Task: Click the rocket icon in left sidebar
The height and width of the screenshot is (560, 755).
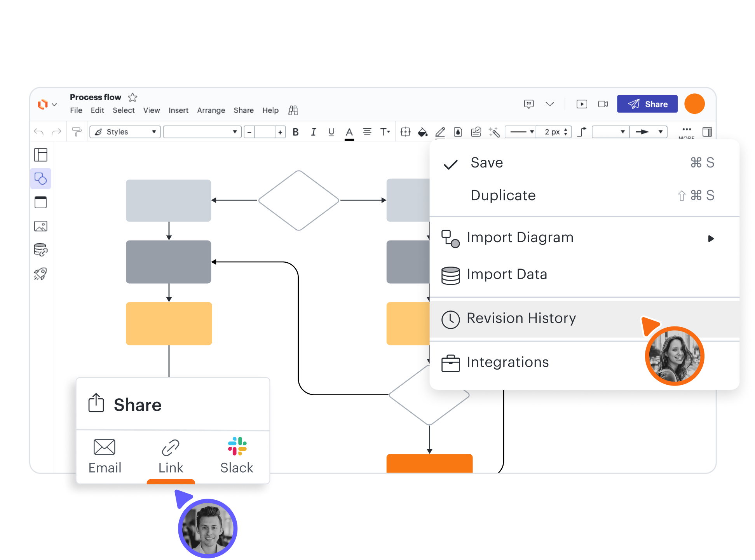Action: pos(40,274)
